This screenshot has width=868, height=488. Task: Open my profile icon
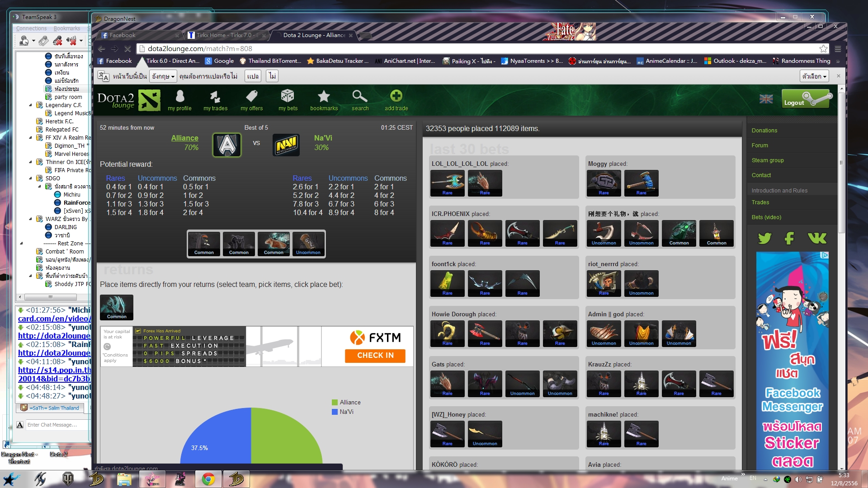[x=179, y=96]
